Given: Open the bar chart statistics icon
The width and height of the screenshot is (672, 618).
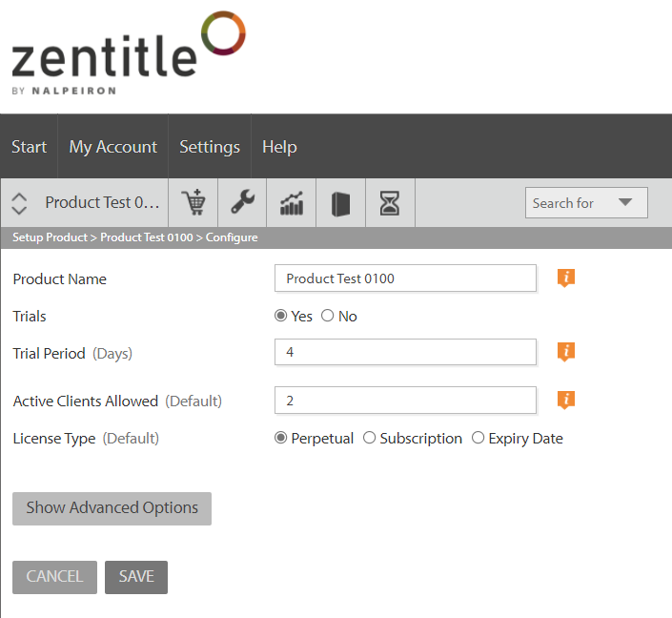Looking at the screenshot, I should coord(292,202).
